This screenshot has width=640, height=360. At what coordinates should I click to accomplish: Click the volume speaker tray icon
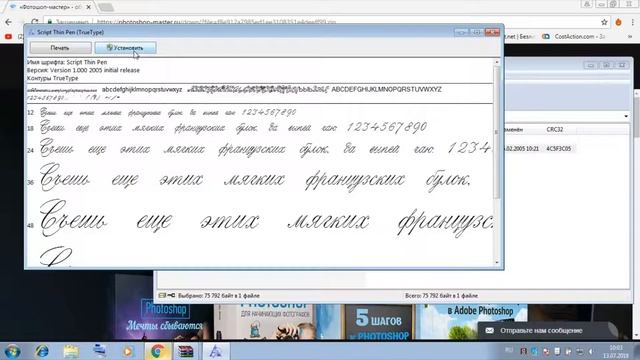[x=591, y=351]
